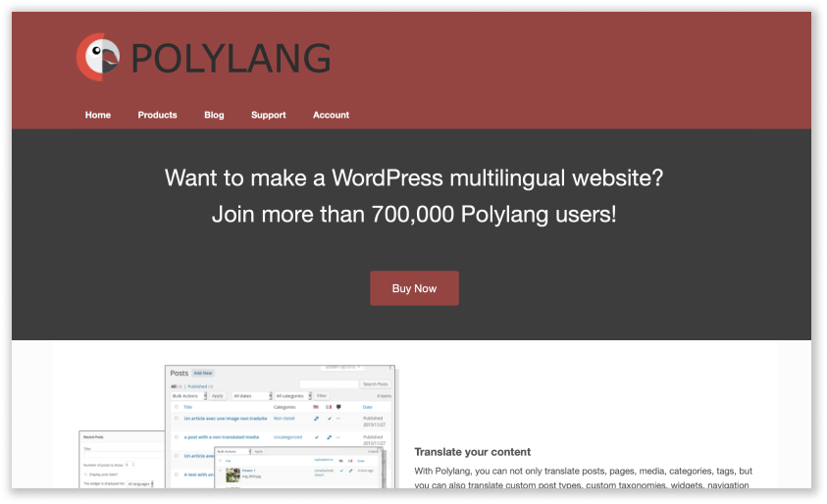The height and width of the screenshot is (504, 827).
Task: Click the Polylang parrot logo icon
Action: (98, 57)
